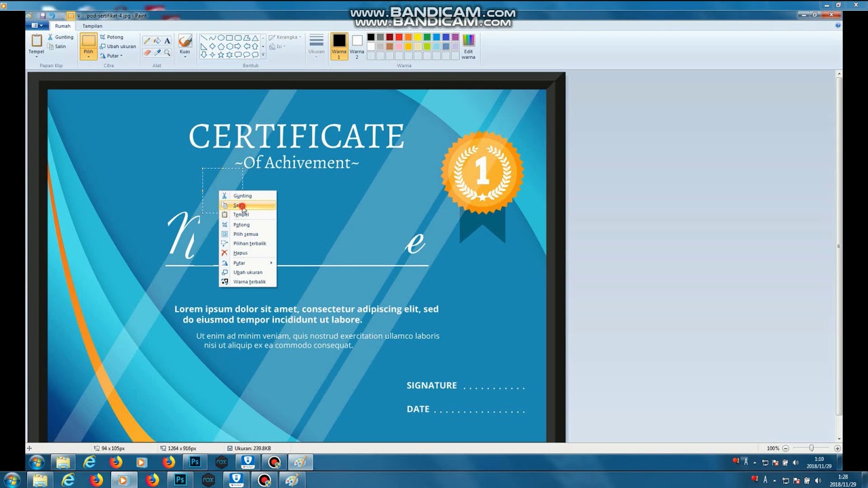
Task: Select the Text tool
Action: point(167,41)
